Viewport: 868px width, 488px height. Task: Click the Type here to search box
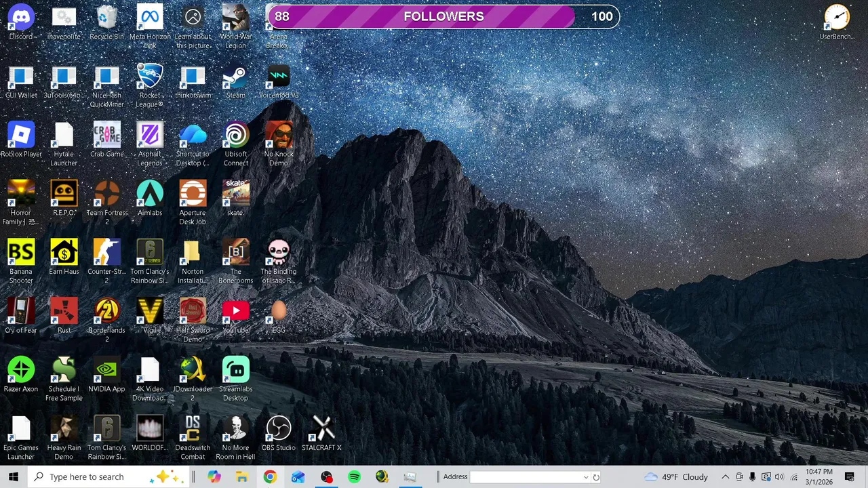pyautogui.click(x=108, y=477)
